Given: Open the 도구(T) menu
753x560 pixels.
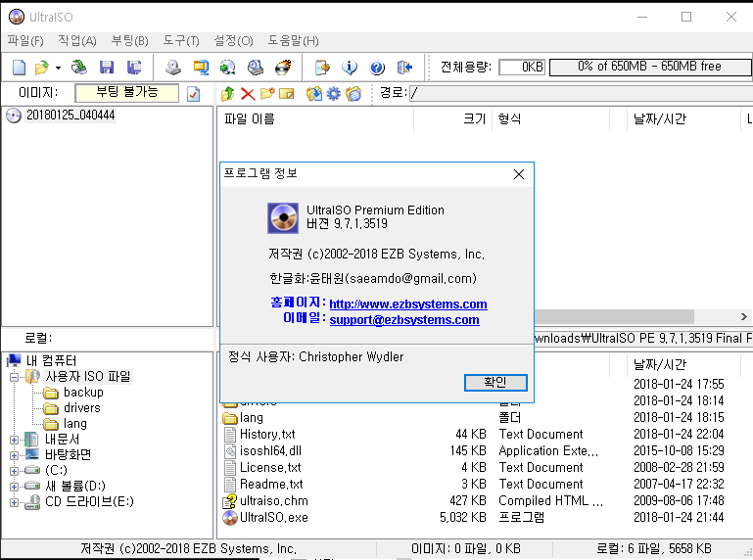Looking at the screenshot, I should coord(181,41).
